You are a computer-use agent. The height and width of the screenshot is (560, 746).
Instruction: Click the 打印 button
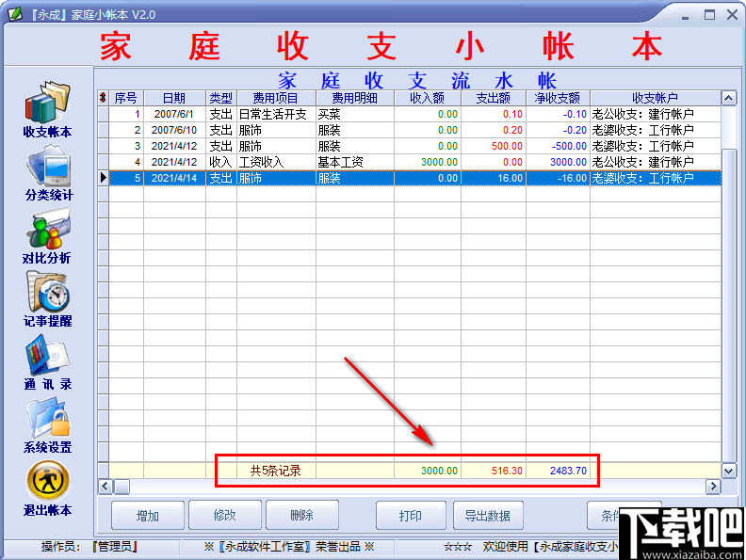tap(411, 516)
